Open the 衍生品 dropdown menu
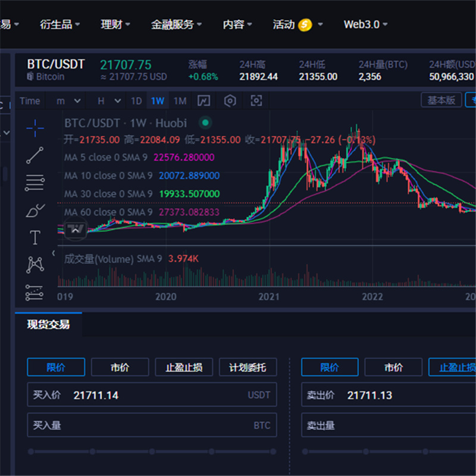The height and width of the screenshot is (476, 476). pyautogui.click(x=60, y=24)
